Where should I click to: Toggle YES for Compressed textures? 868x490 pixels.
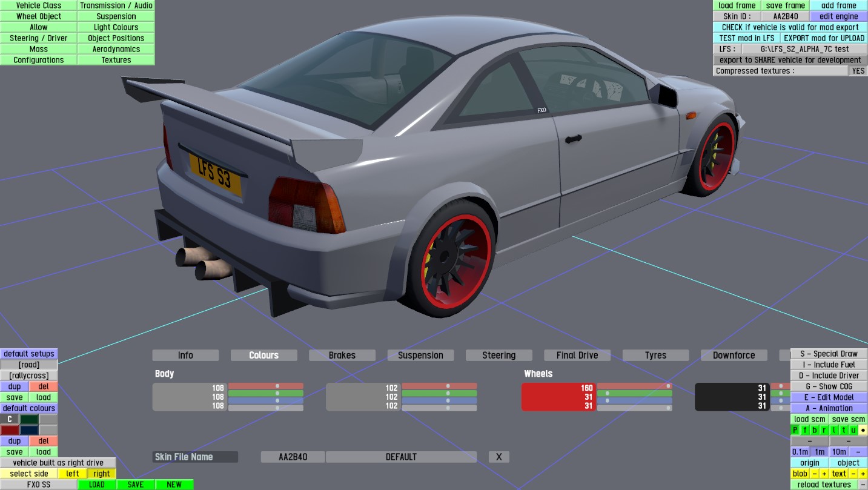click(x=858, y=71)
